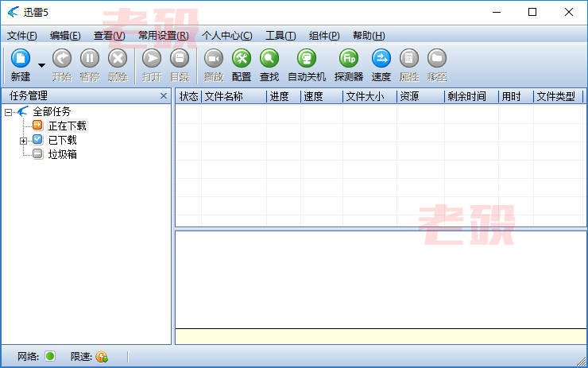Screen dimensions: 588x368
Task: Click the 开始 (Start) toolbar icon
Action: click(x=62, y=59)
